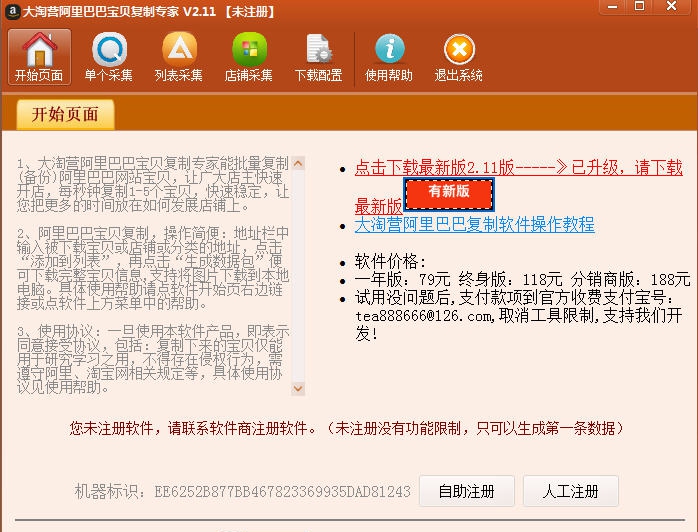Choose the 店铺采集 toolbar icon
This screenshot has height=532, width=698.
pyautogui.click(x=249, y=57)
